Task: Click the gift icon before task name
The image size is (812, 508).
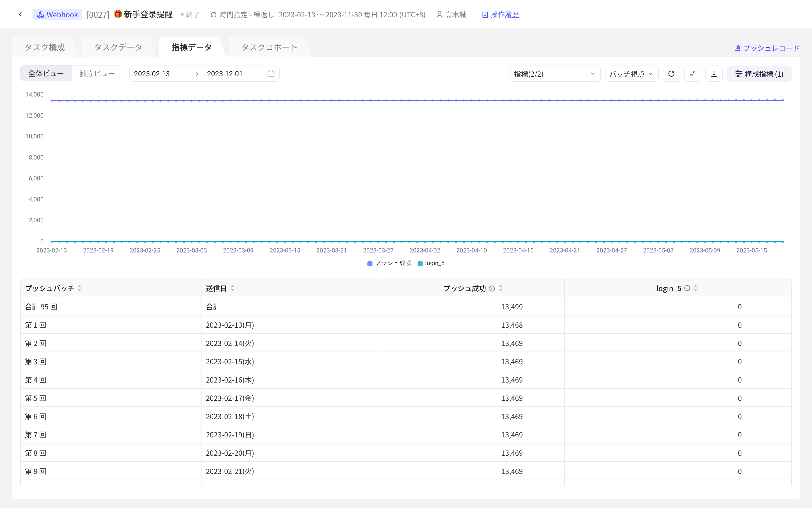Action: 118,14
